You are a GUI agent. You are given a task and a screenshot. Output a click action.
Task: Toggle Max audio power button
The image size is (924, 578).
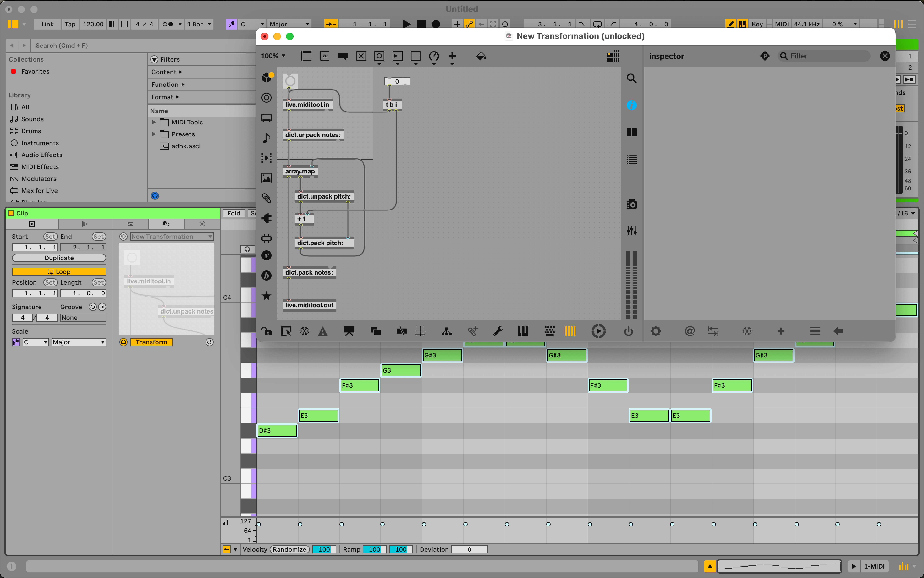coord(628,331)
